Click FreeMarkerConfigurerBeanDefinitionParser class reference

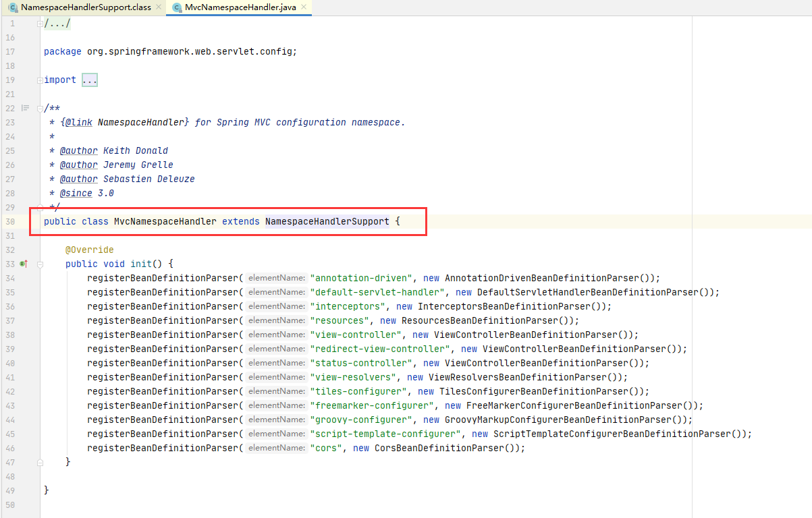pyautogui.click(x=574, y=405)
